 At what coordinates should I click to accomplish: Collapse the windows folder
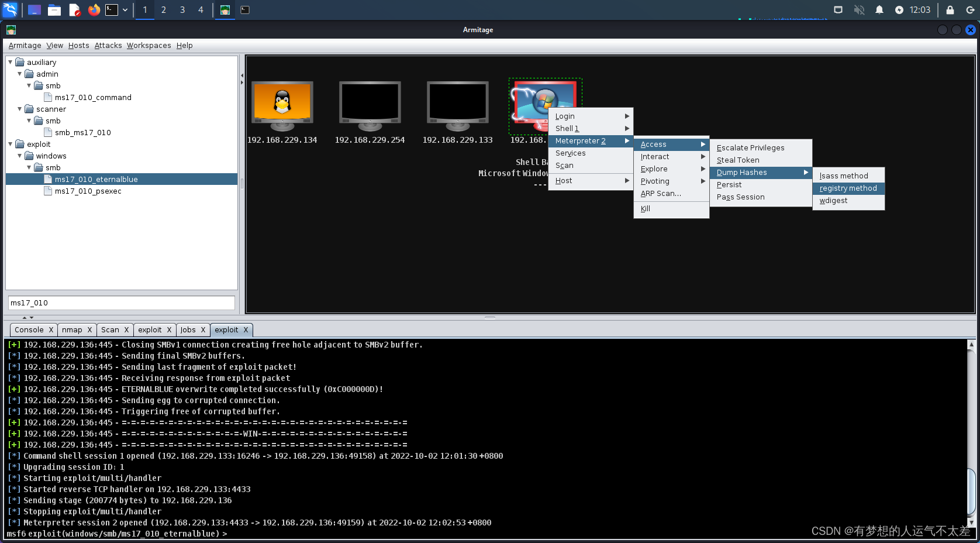(20, 156)
